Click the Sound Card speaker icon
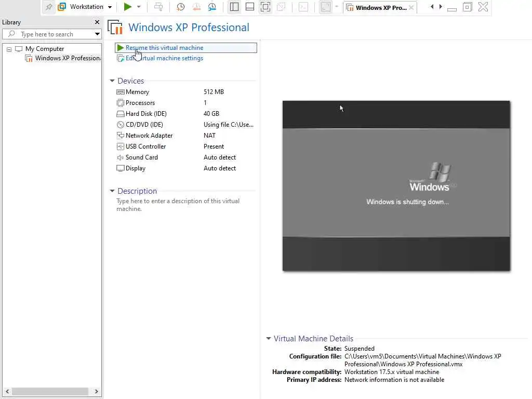 pos(120,157)
